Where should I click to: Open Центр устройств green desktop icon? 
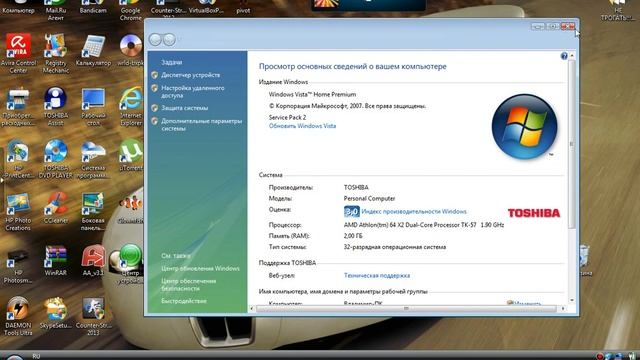131,264
